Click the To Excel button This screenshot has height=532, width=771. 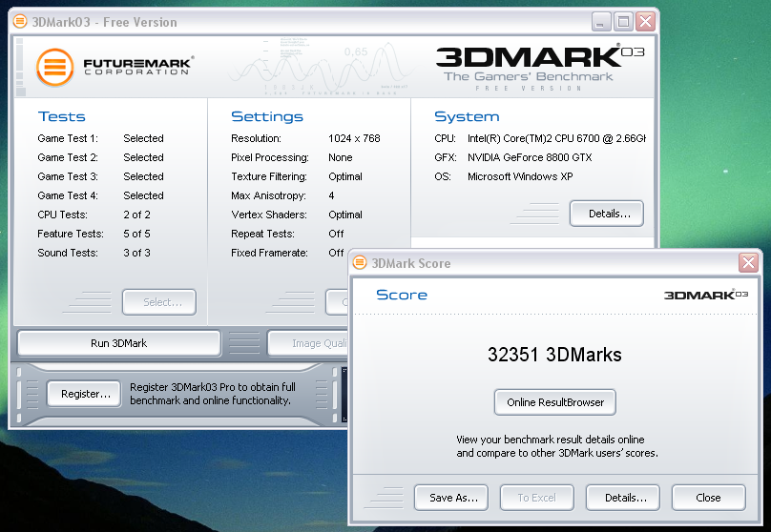coord(537,498)
